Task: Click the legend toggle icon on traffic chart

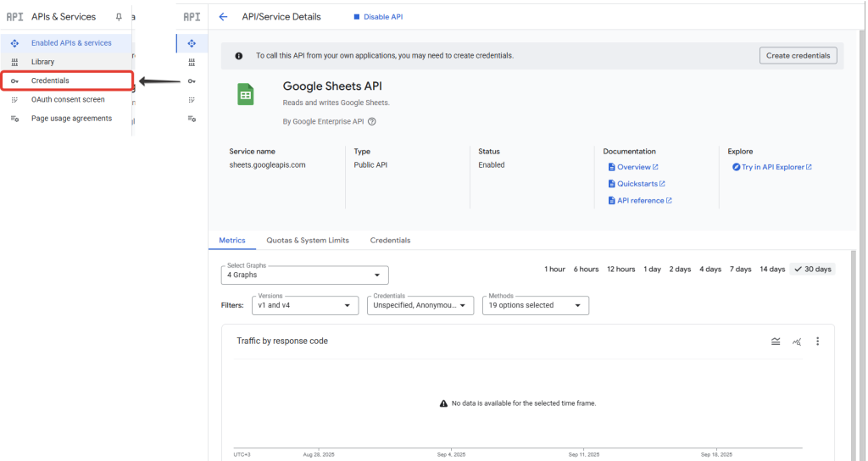Action: (776, 342)
